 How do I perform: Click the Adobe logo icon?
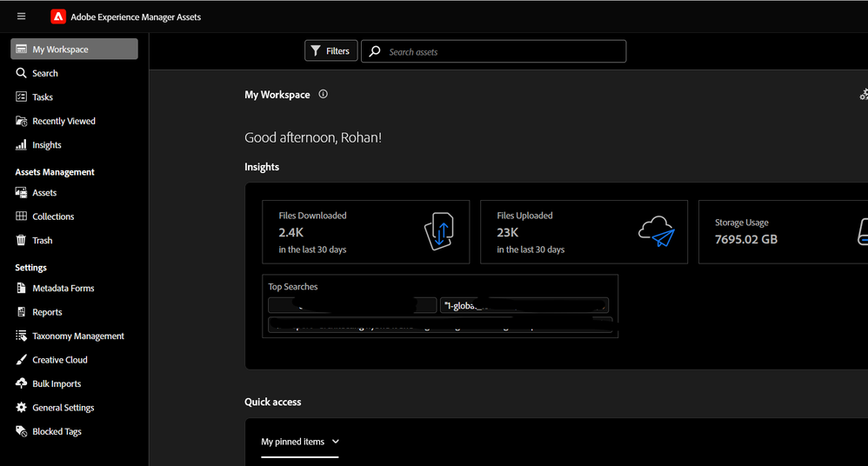click(x=58, y=17)
